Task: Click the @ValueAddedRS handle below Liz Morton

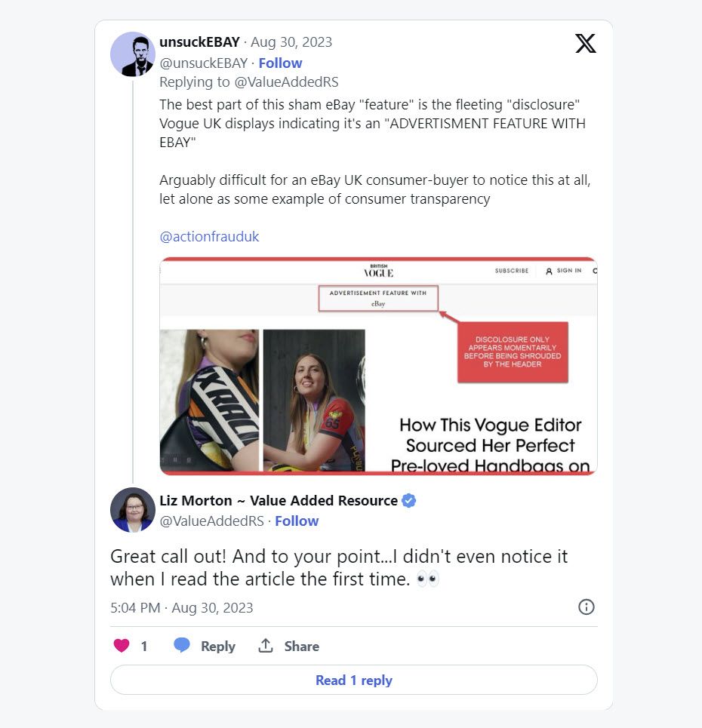Action: [211, 521]
